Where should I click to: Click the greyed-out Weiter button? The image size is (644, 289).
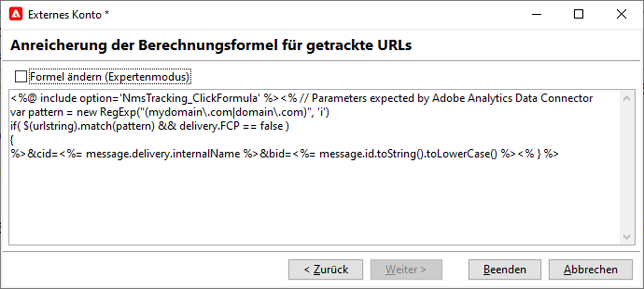(x=406, y=269)
